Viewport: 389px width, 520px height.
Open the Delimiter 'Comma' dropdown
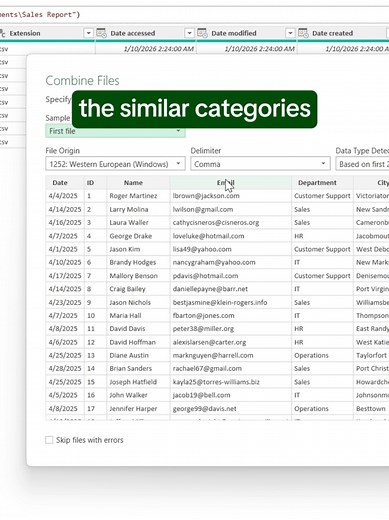pos(260,164)
